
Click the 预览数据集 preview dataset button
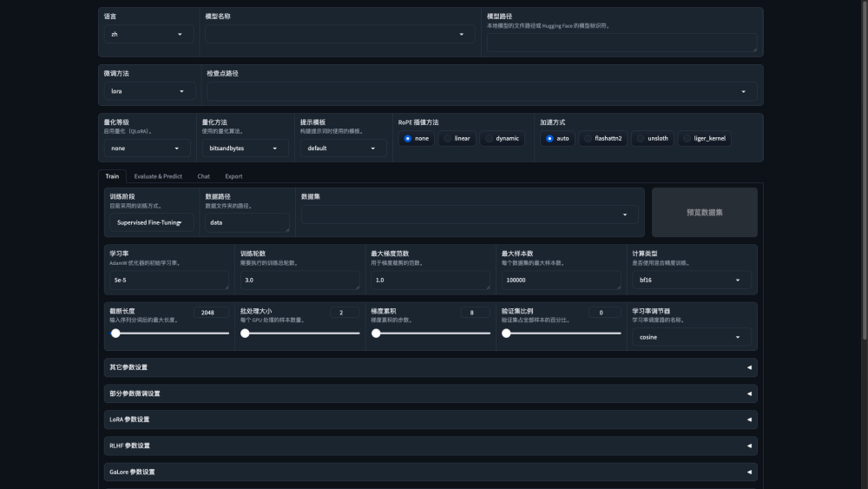(x=704, y=212)
